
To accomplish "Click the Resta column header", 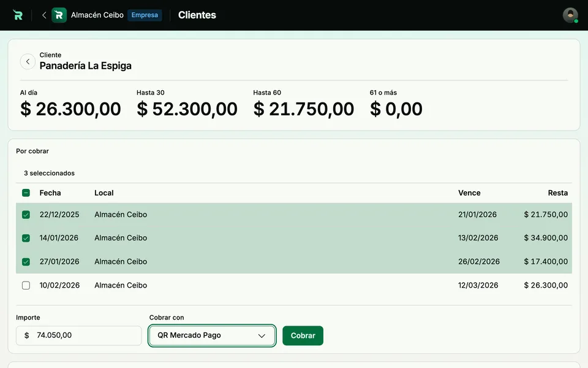I will (x=557, y=193).
